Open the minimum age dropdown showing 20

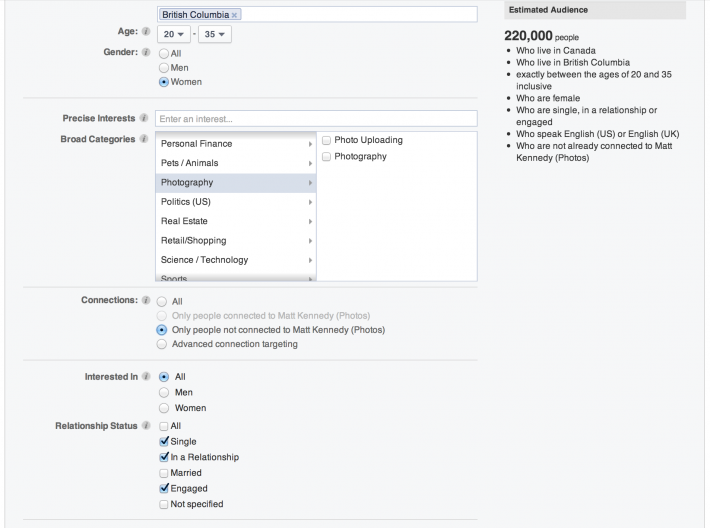point(174,34)
